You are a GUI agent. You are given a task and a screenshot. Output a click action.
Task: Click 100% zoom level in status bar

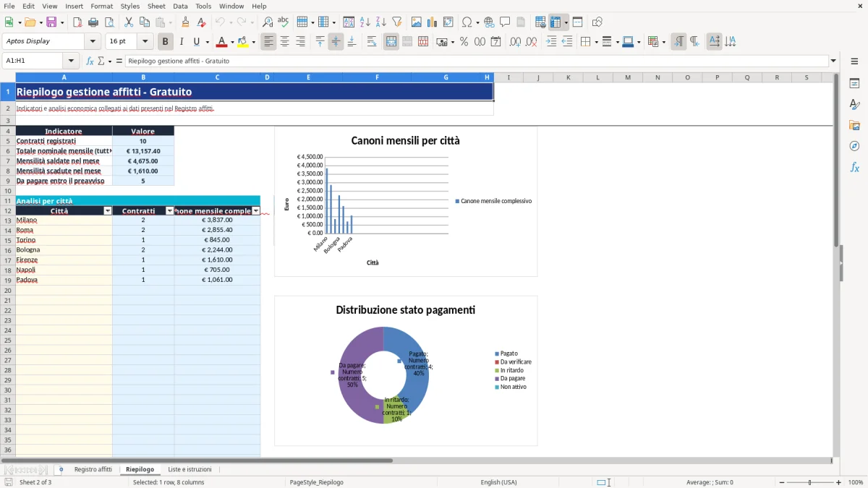[856, 482]
